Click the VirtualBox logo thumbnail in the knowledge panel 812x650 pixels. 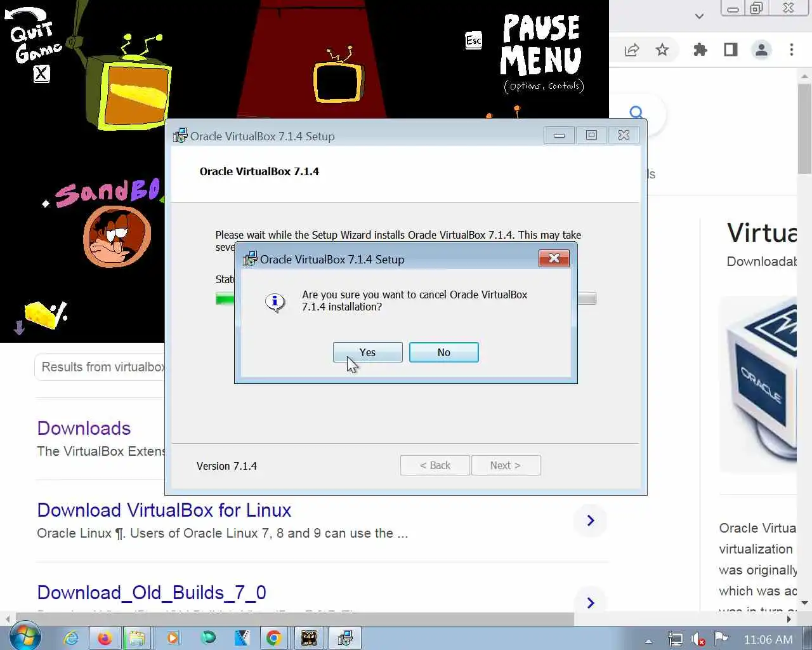[759, 384]
